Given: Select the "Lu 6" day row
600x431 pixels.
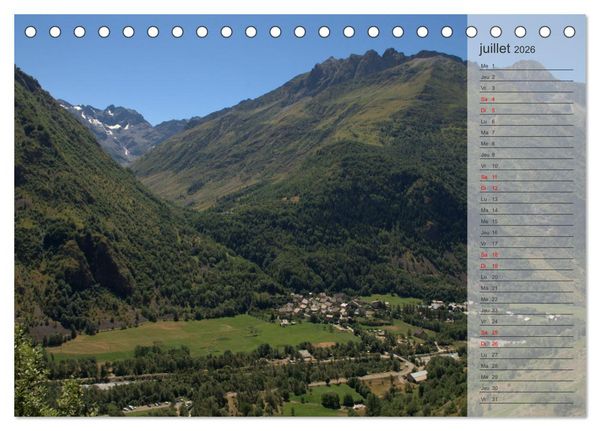Looking at the screenshot, I should coord(527,121).
